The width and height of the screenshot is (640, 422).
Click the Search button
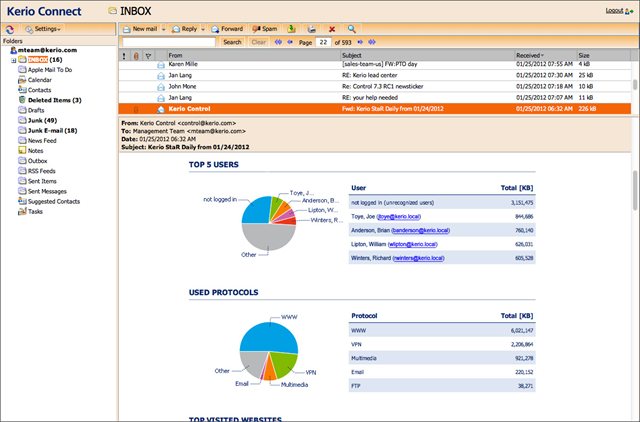tap(232, 42)
